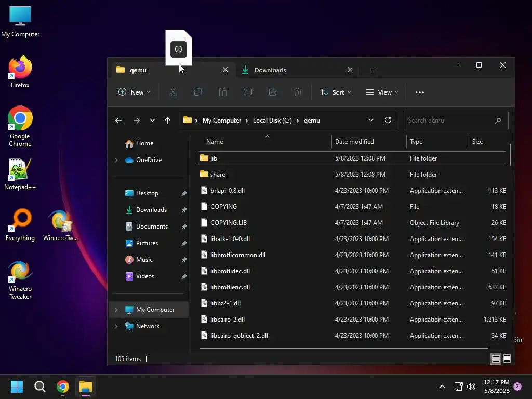Expand My Computer tree node
Screen dimensions: 532x399
coord(116,310)
